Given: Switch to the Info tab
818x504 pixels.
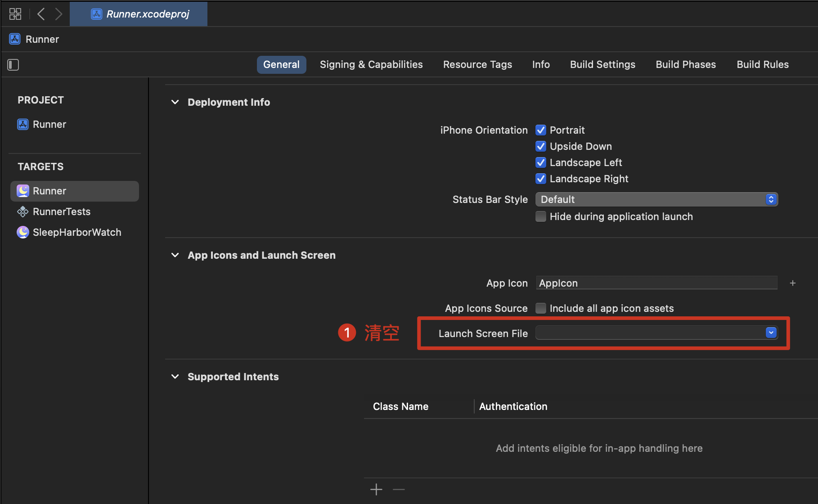Looking at the screenshot, I should [x=541, y=64].
